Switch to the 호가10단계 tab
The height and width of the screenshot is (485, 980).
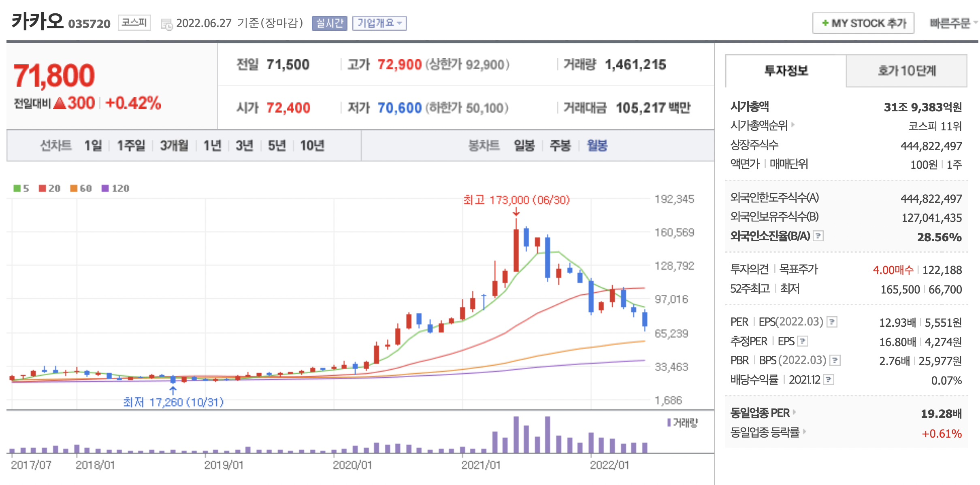click(907, 71)
